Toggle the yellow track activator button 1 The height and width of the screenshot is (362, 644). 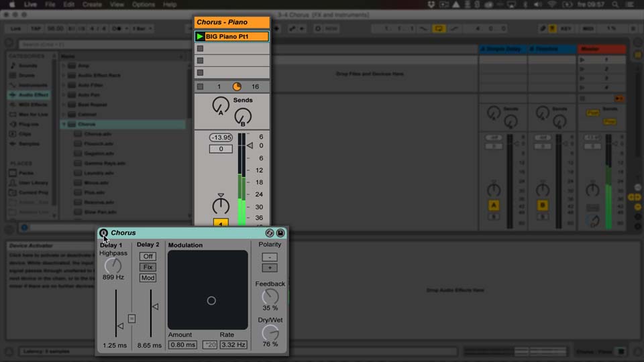pyautogui.click(x=221, y=223)
